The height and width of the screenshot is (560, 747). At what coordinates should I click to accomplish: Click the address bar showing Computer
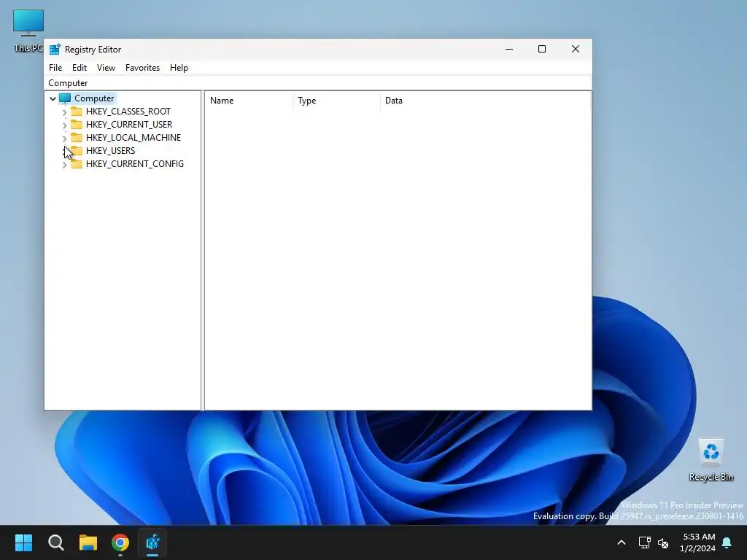click(x=318, y=83)
